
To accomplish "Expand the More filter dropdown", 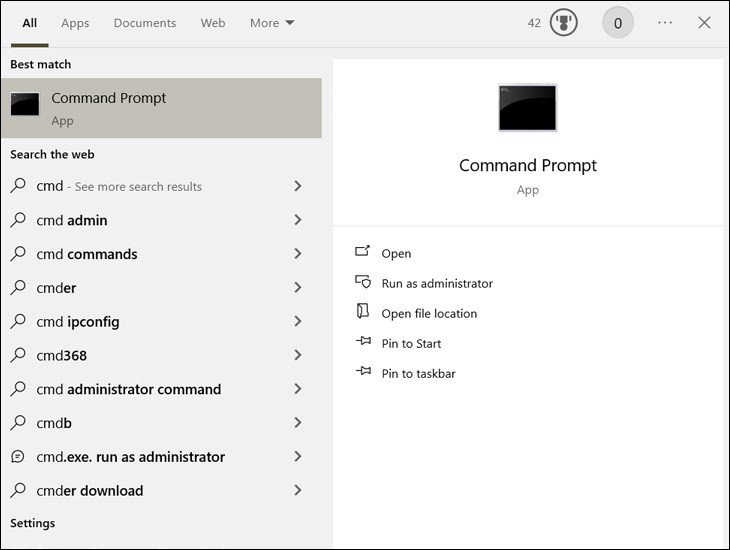I will 272,23.
